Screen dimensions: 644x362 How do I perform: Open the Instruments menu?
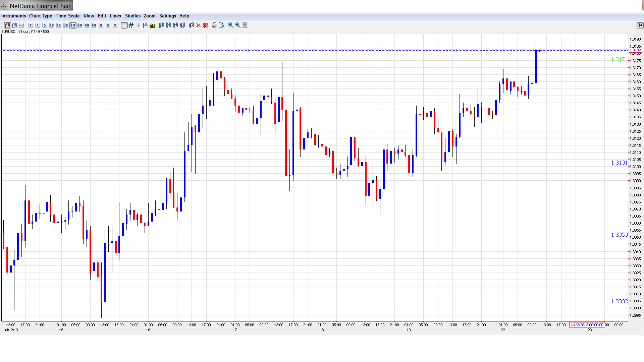(x=13, y=16)
